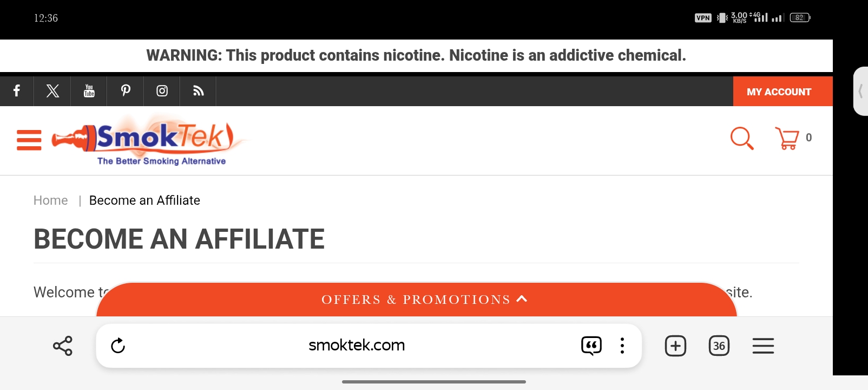Screen dimensions: 868x390
Task: Visit the YouTube channel icon
Action: (x=89, y=91)
